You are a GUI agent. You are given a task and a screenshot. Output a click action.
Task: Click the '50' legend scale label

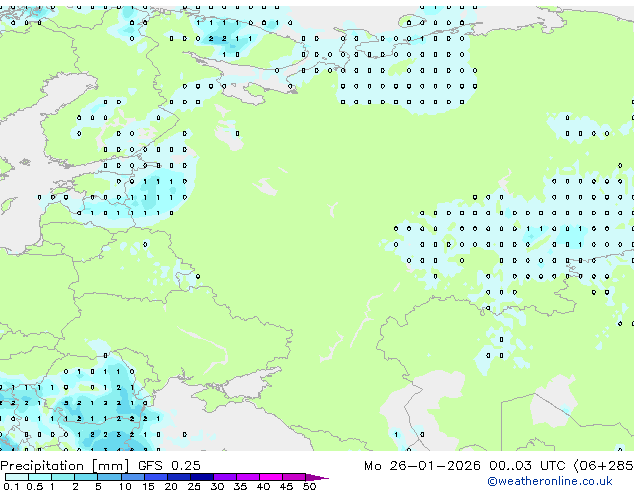[x=309, y=486]
